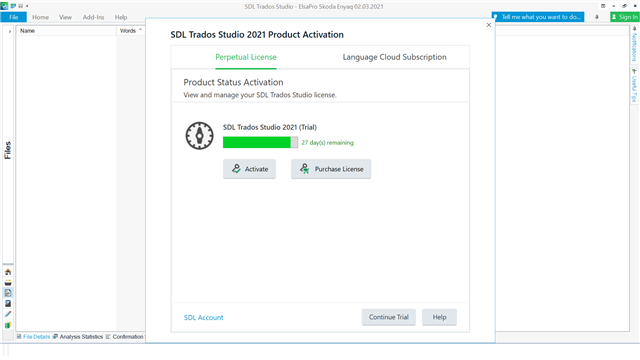
Task: Switch to the Home ribbon tab
Action: (40, 17)
